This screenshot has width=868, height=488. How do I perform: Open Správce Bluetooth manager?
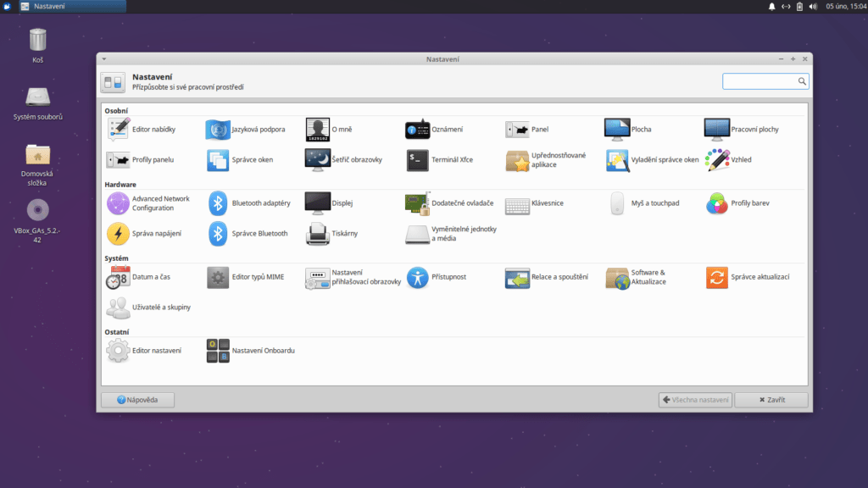click(247, 234)
